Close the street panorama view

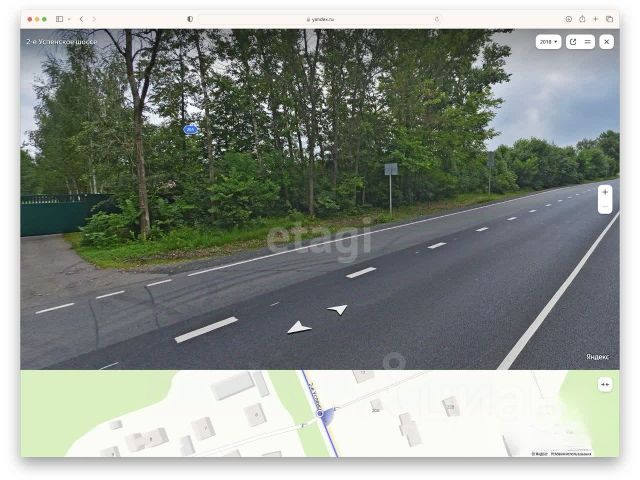[607, 42]
